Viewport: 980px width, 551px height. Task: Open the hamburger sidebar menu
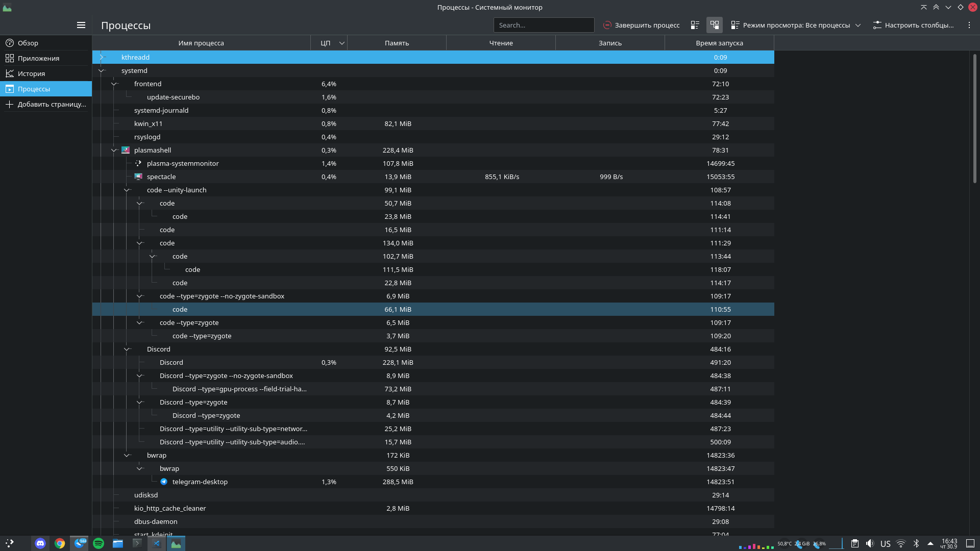81,25
